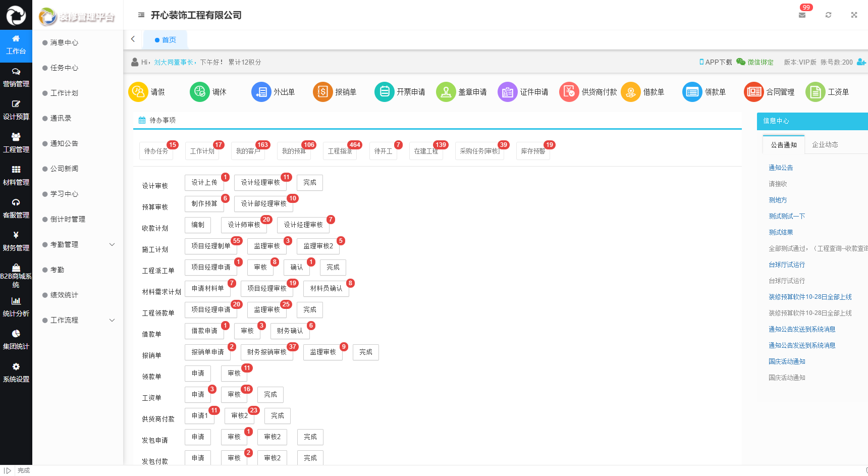Click the 外出单 outing form icon
This screenshot has height=476, width=868.
(261, 92)
